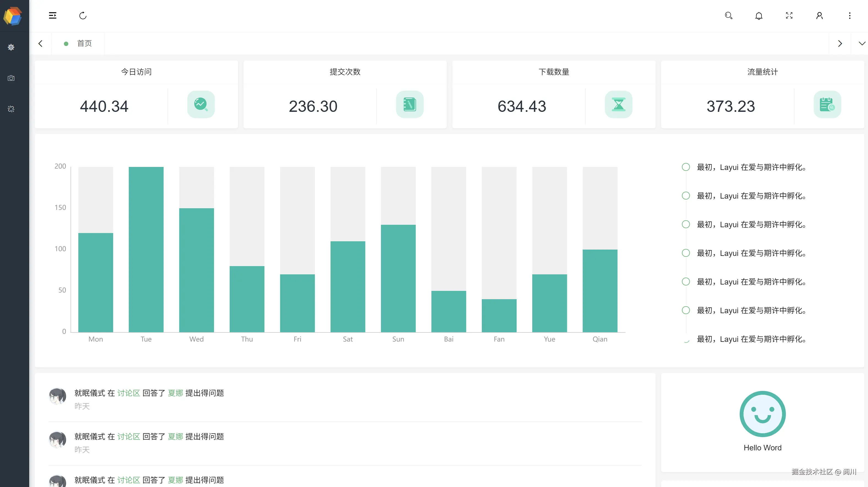Select the 首页 tab
Image resolution: width=868 pixels, height=487 pixels.
pos(84,44)
